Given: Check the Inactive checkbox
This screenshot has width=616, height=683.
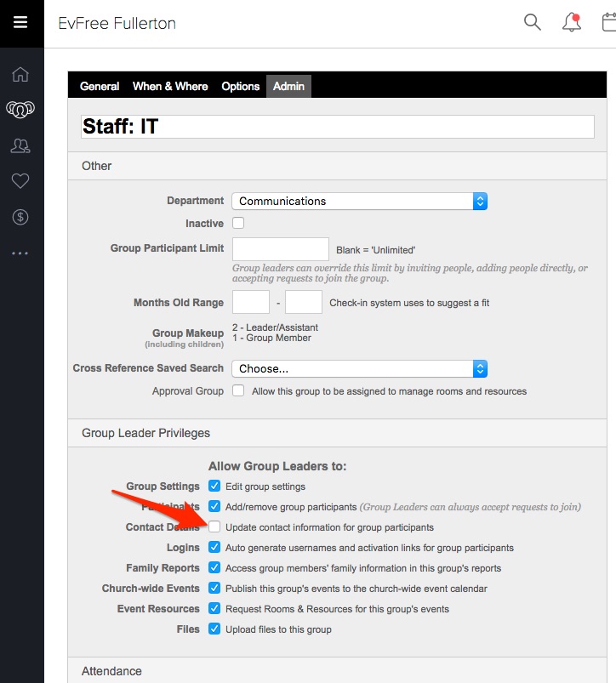Looking at the screenshot, I should (x=238, y=223).
